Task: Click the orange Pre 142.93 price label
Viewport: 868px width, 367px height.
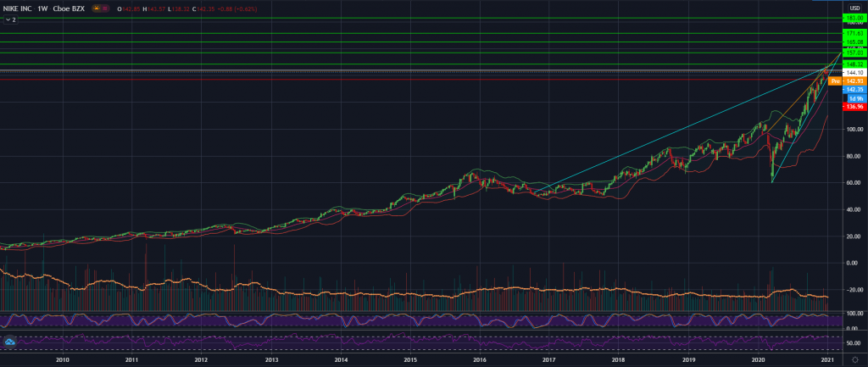Action: [x=847, y=81]
